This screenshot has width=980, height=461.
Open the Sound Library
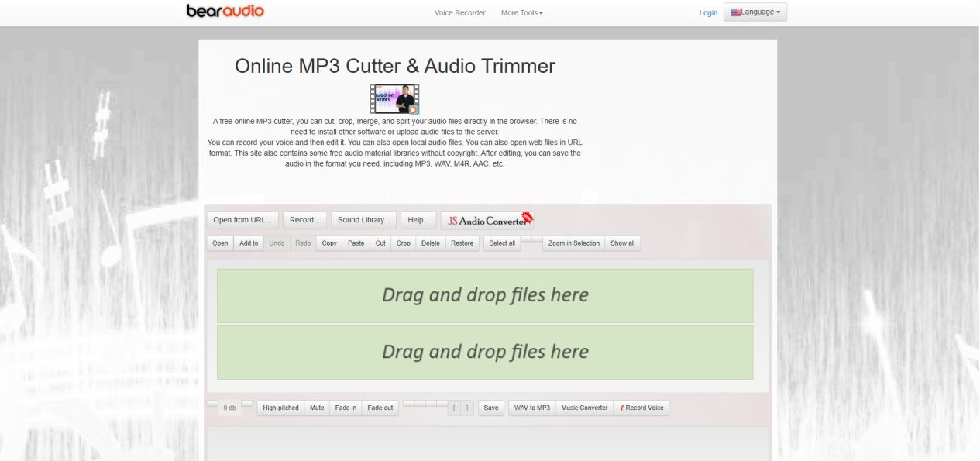[363, 220]
